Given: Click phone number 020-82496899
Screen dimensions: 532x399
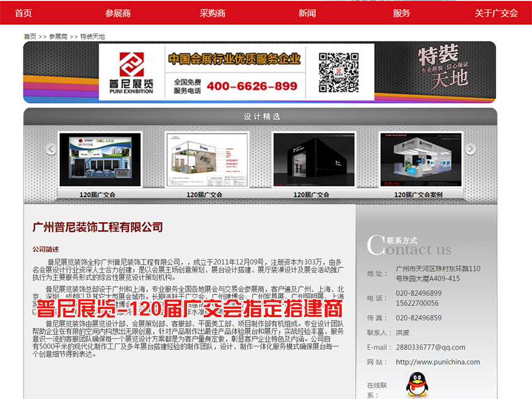Looking at the screenshot, I should 419,293.
